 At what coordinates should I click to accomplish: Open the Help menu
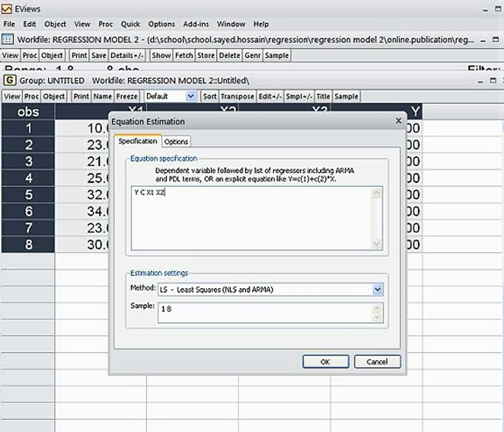(260, 24)
